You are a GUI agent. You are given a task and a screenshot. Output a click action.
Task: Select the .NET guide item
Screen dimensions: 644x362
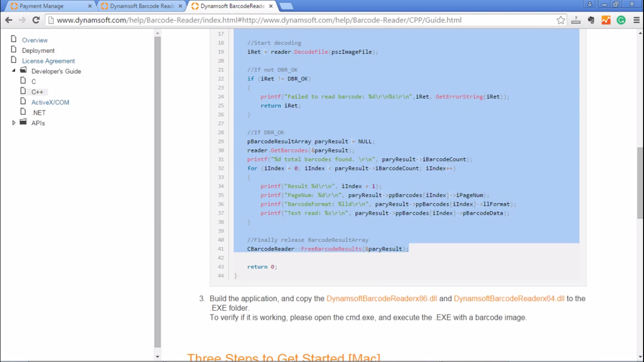[39, 113]
